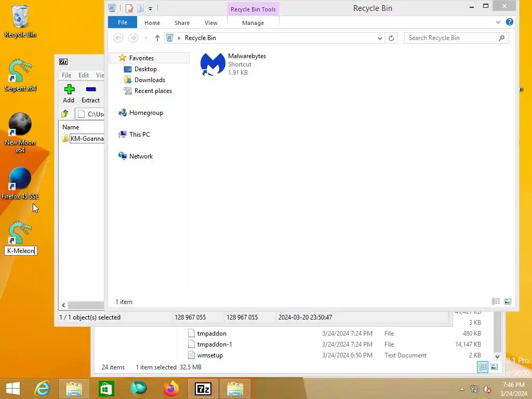
Task: Open the Customize Quick Access Toolbar dropdown
Action: 150,8
